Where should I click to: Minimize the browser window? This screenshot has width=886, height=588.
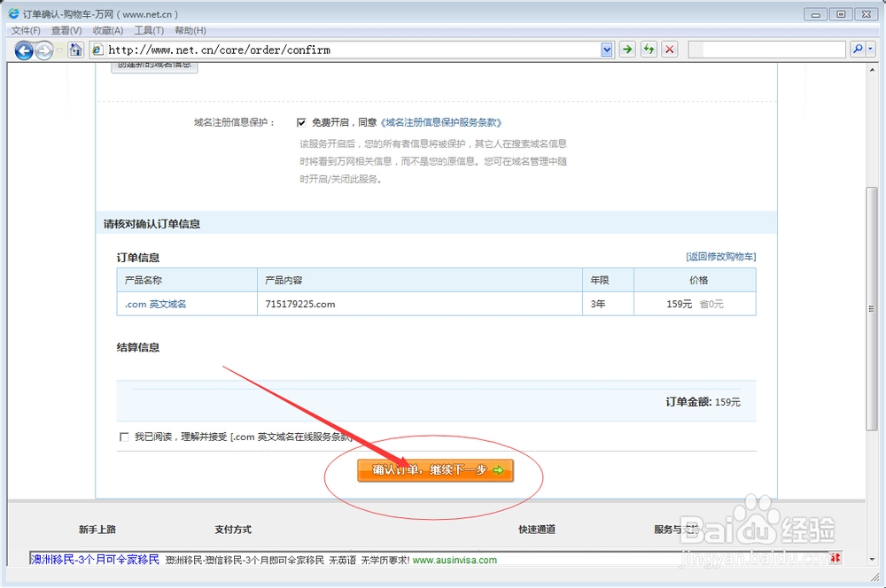815,14
